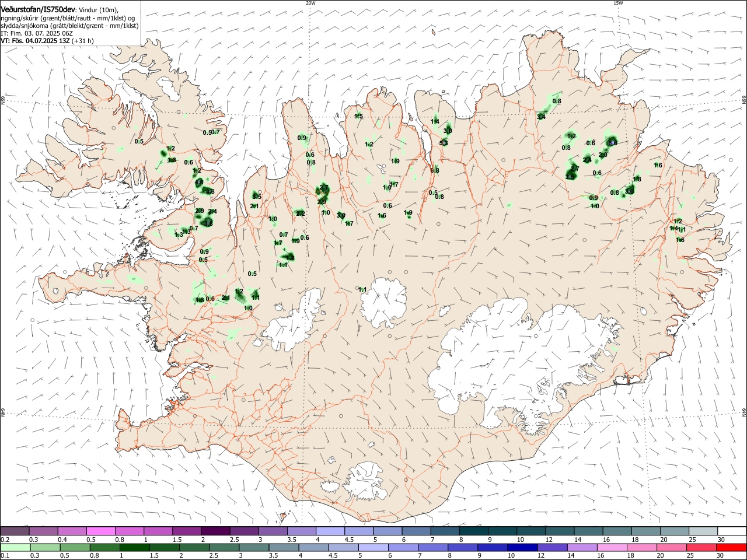The width and height of the screenshot is (747, 560).
Task: Select darkest green bottom-row swatch between 1 and 1.5
Action: 134,547
